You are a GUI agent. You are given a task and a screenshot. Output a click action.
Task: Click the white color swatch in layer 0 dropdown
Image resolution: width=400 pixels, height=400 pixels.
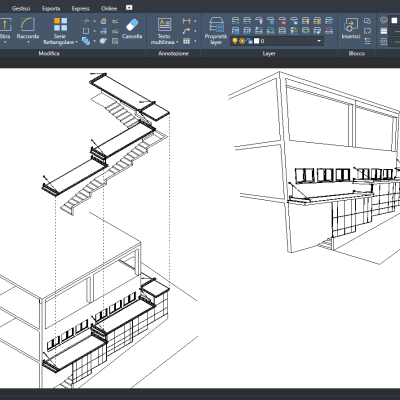[256, 41]
